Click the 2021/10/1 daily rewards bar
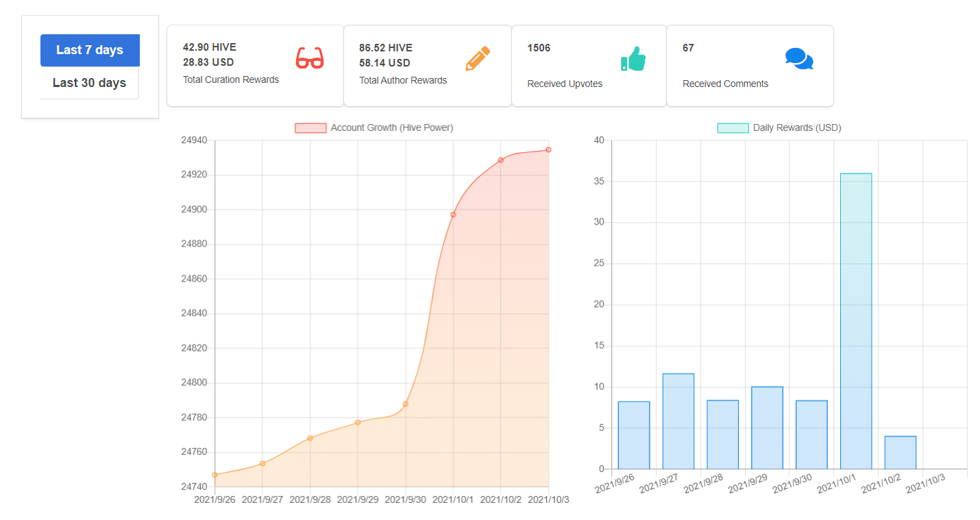This screenshot has width=980, height=520. pos(856,321)
